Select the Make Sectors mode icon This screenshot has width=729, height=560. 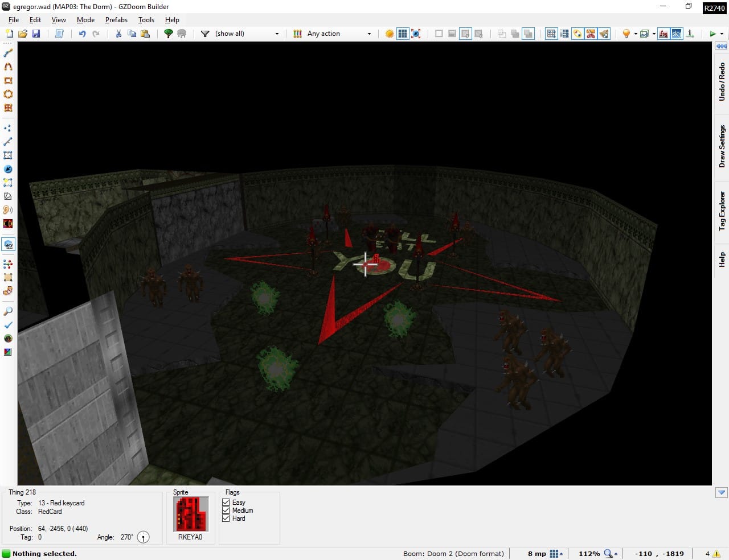[x=8, y=183]
